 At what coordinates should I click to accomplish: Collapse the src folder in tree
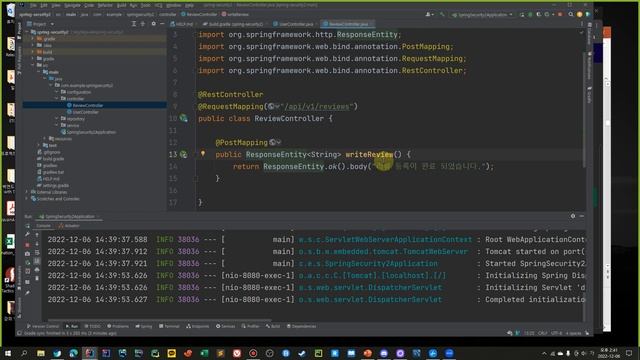(33, 65)
